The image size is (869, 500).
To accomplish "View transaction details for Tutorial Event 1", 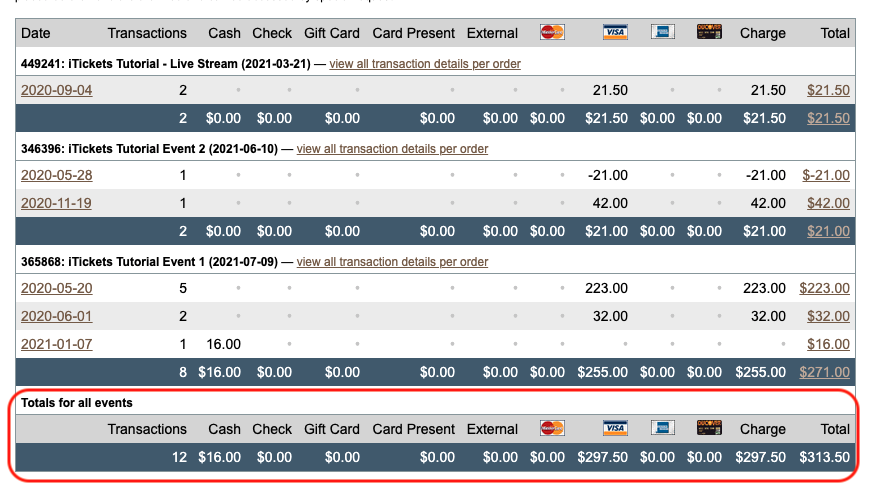I will [392, 262].
